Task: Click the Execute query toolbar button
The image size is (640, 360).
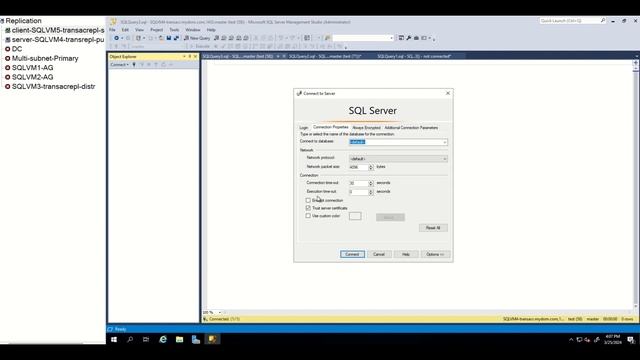Action: [x=200, y=47]
